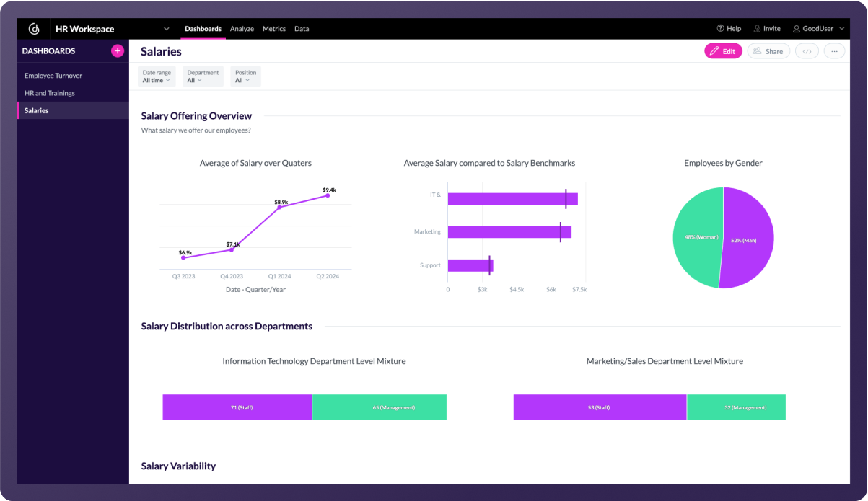Click the GoodData logo icon
This screenshot has width=868, height=501.
(x=34, y=29)
